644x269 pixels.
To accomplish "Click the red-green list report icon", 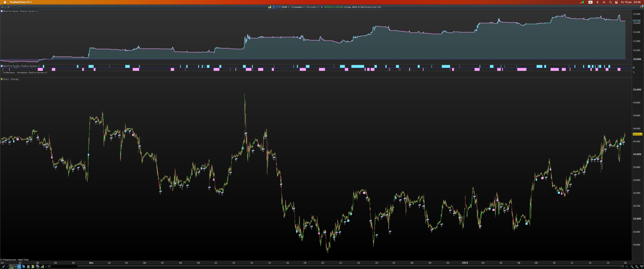I will coord(28,266).
